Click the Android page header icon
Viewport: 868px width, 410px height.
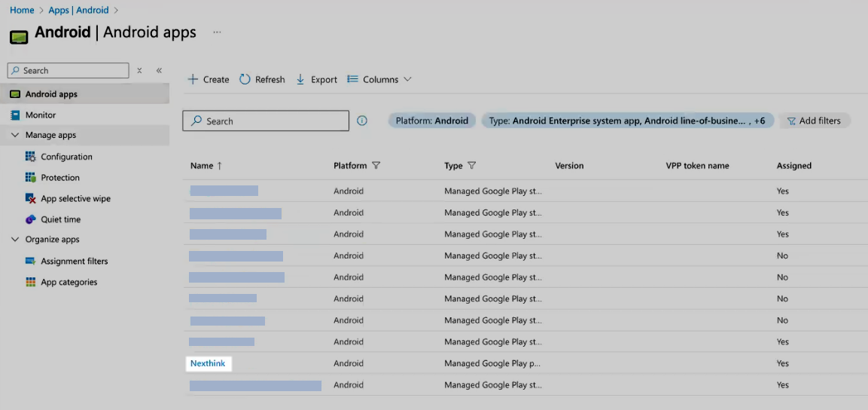pyautogui.click(x=19, y=37)
